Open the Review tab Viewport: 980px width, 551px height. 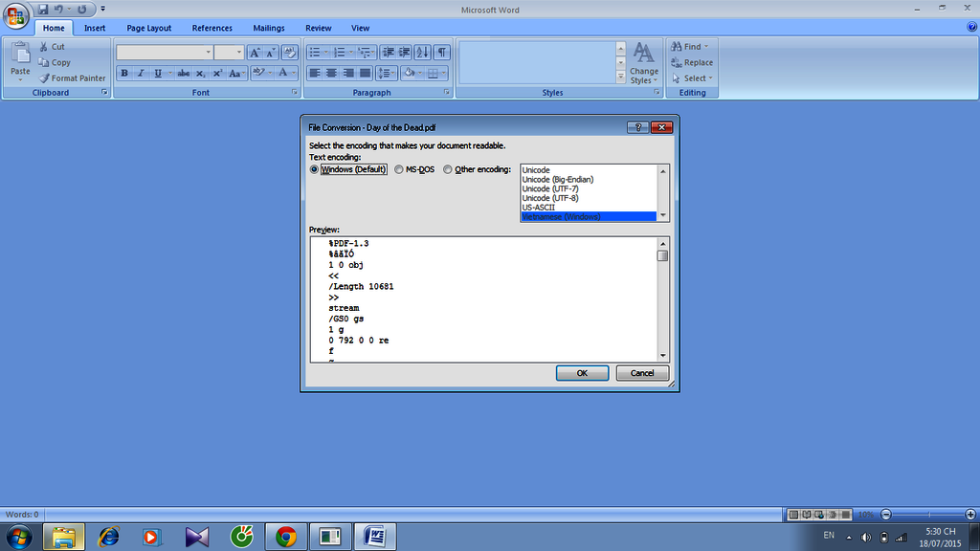pyautogui.click(x=318, y=28)
